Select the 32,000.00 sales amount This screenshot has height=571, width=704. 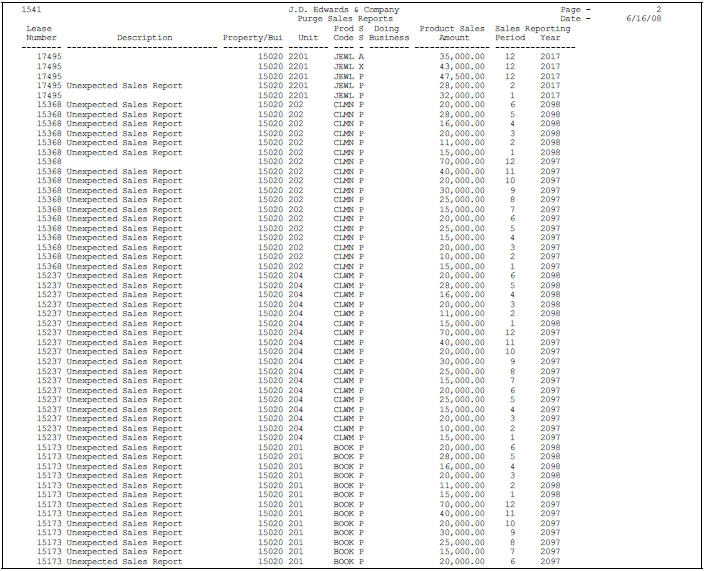pos(462,95)
